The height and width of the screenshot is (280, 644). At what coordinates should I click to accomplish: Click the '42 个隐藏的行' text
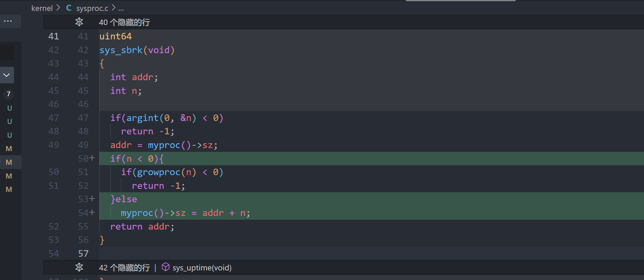coord(124,268)
